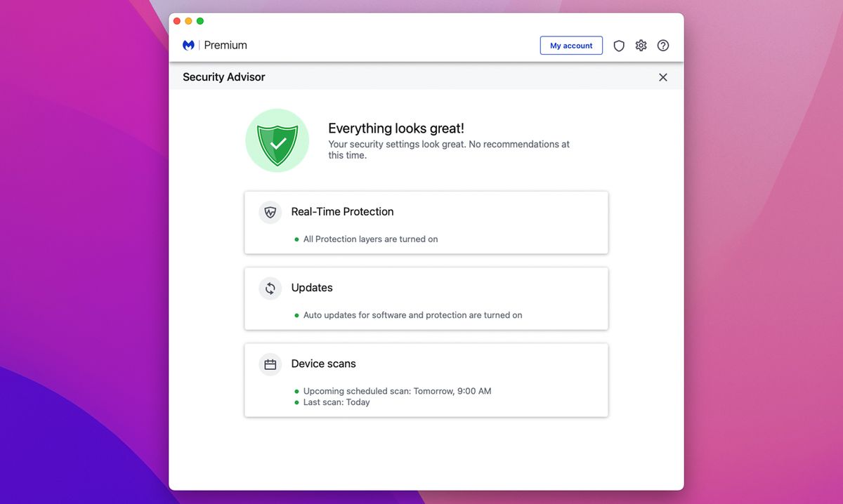Click the Everything looks great heading
This screenshot has width=843, height=504.
395,128
